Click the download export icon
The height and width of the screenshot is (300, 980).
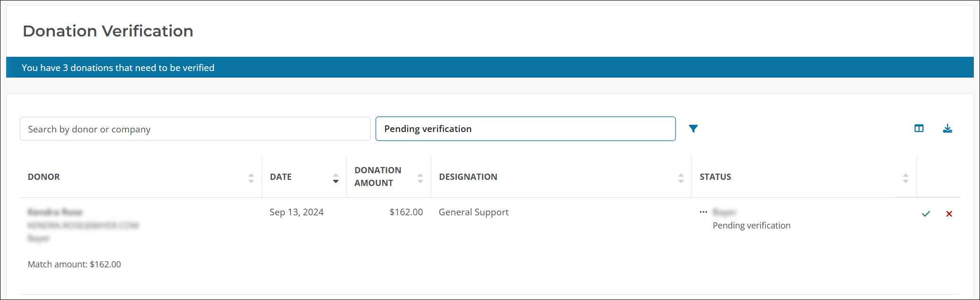pos(947,129)
